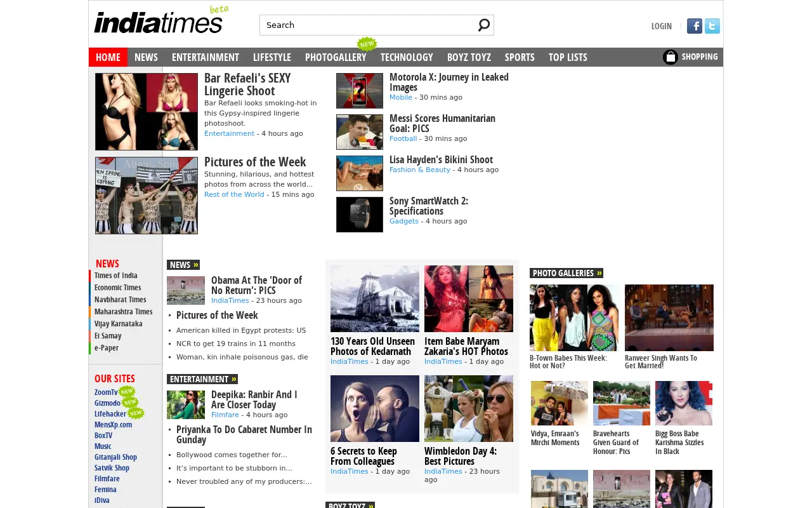Open Navbharat Times sidebar link

(x=121, y=300)
